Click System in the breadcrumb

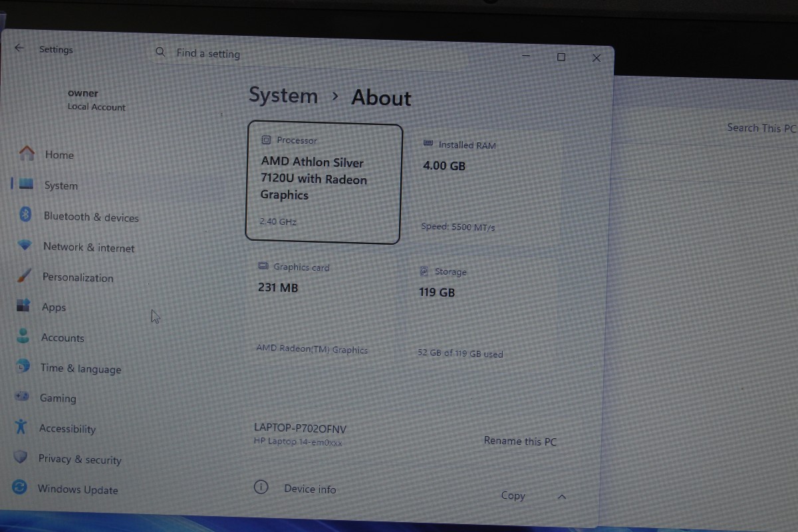[x=283, y=95]
